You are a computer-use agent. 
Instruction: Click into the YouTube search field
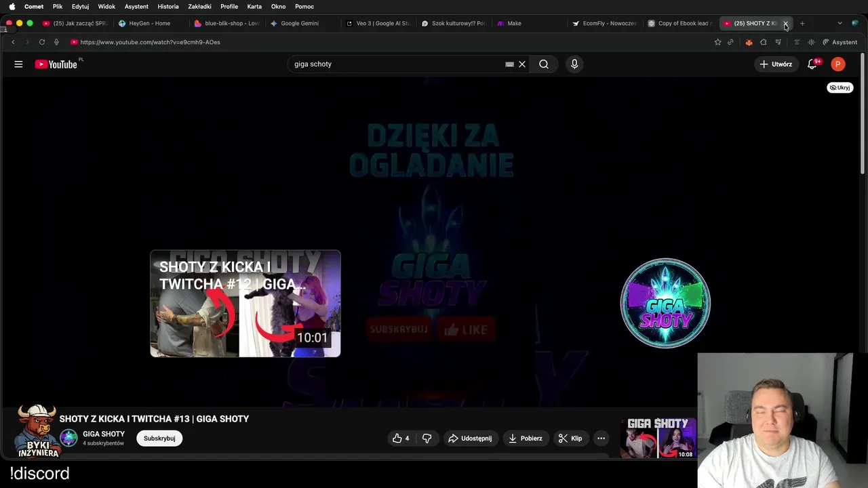pos(397,64)
